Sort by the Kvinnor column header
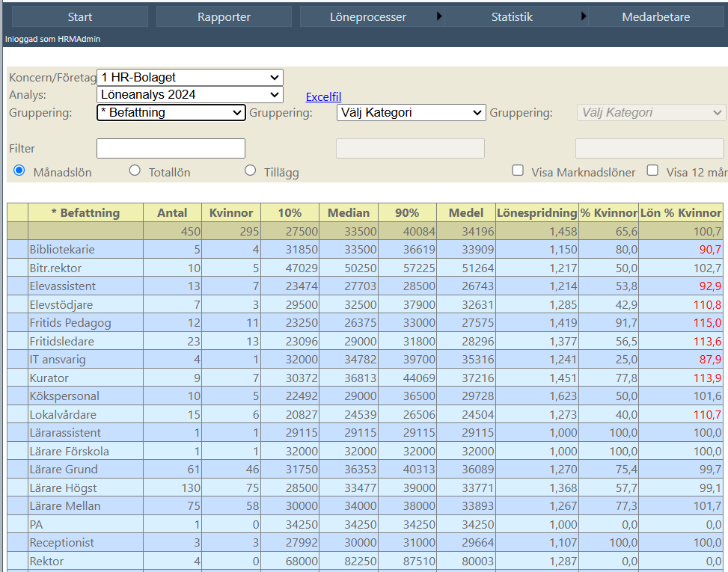Screen dimensions: 728x572 231,213
